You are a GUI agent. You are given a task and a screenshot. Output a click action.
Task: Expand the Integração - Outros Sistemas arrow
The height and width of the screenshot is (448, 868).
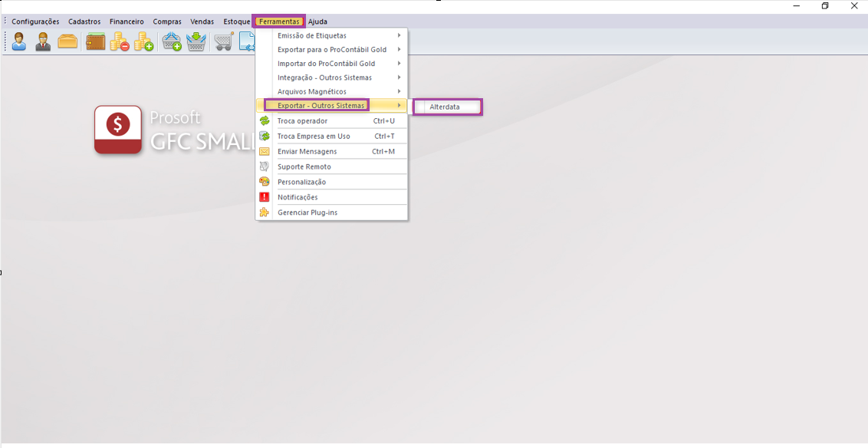(399, 77)
